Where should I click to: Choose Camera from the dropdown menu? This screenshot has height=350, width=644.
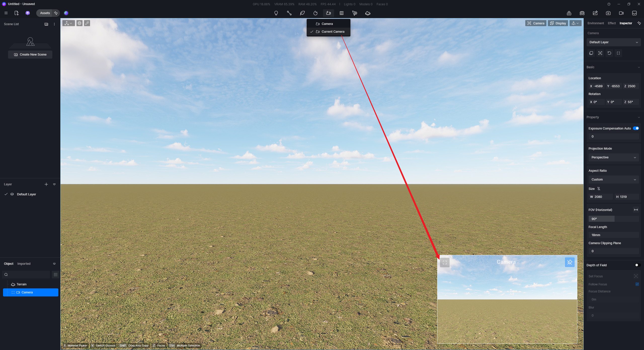327,24
